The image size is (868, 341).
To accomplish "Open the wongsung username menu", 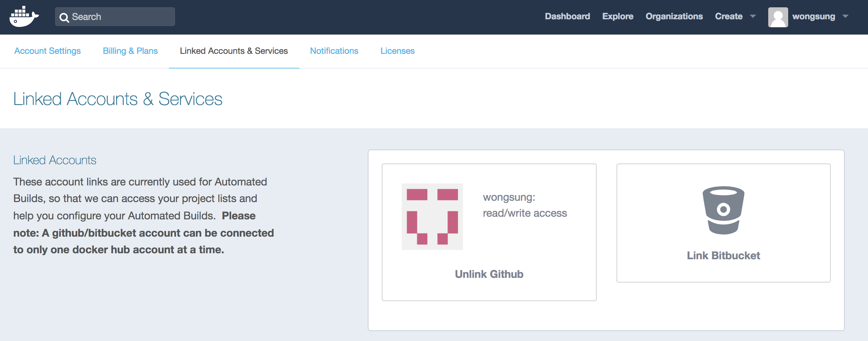I will point(813,17).
